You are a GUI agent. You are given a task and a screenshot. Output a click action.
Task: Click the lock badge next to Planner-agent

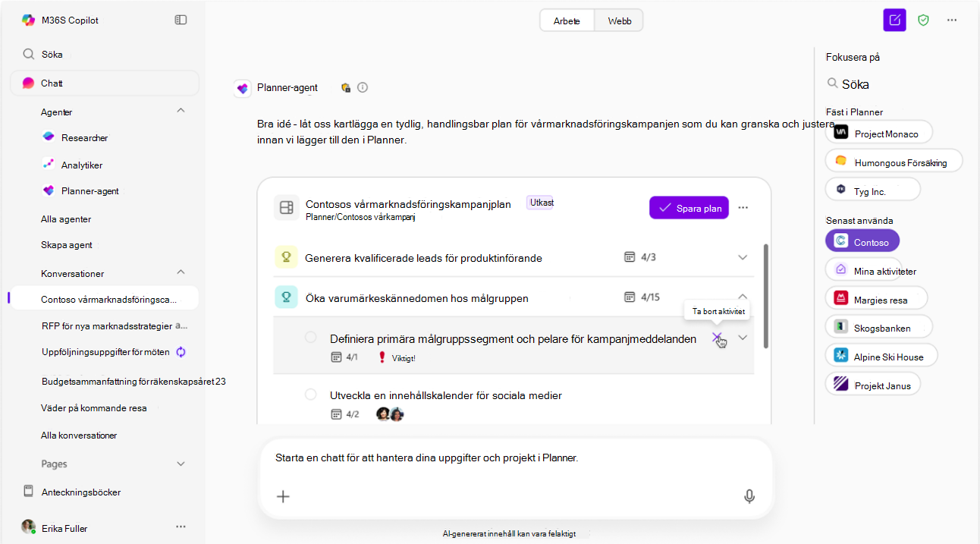346,87
